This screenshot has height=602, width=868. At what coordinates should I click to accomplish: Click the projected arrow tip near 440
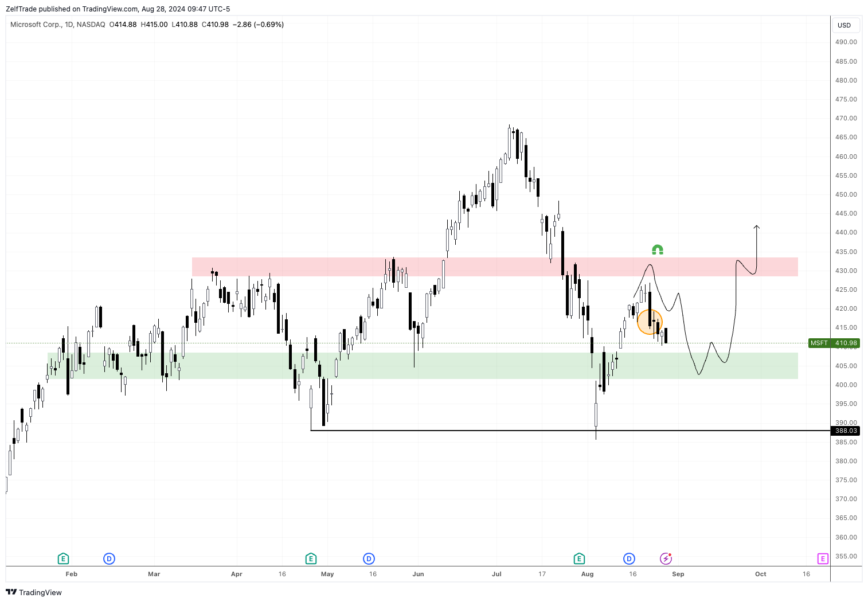pos(757,227)
